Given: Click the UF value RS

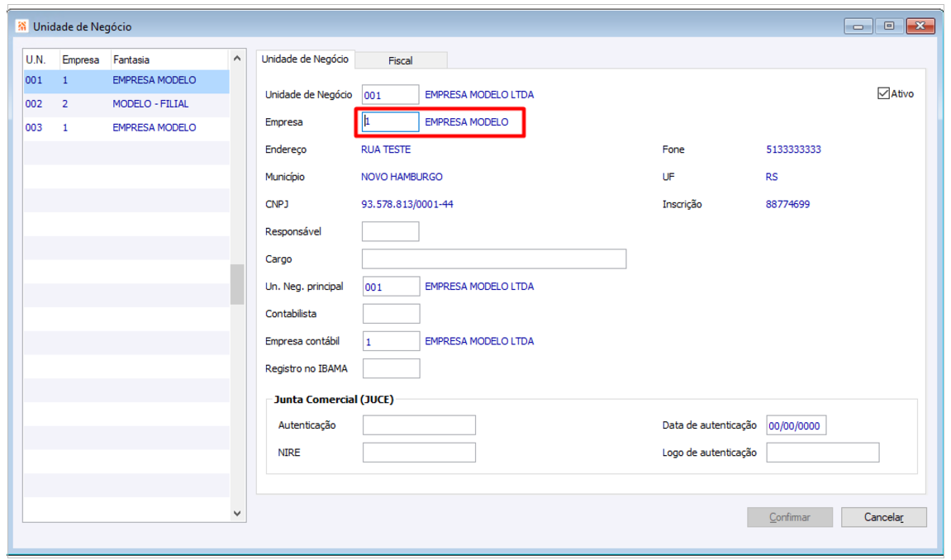Looking at the screenshot, I should pos(772,177).
